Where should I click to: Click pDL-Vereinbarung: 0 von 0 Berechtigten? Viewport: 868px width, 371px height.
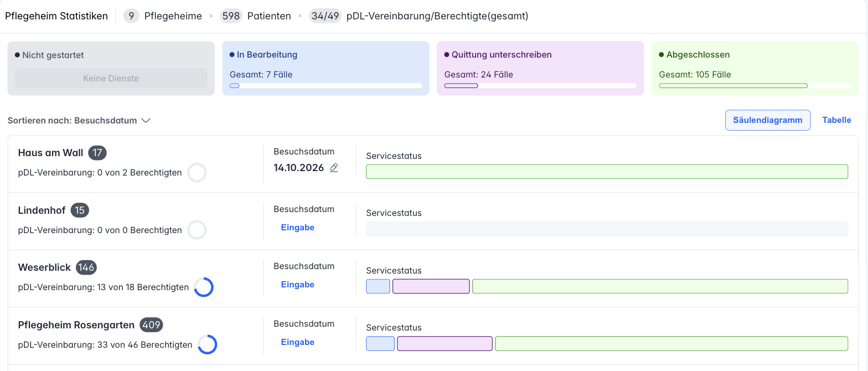tap(100, 230)
